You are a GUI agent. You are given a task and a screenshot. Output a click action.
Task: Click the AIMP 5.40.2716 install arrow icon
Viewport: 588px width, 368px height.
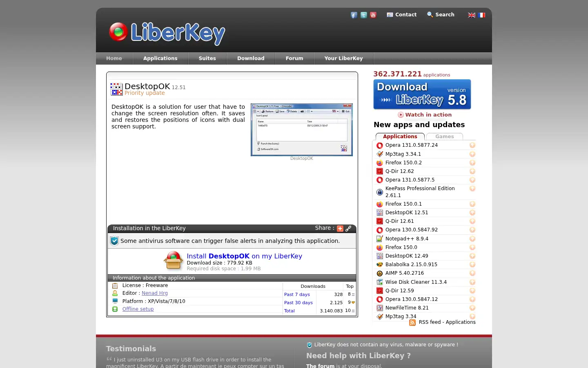[x=472, y=273]
